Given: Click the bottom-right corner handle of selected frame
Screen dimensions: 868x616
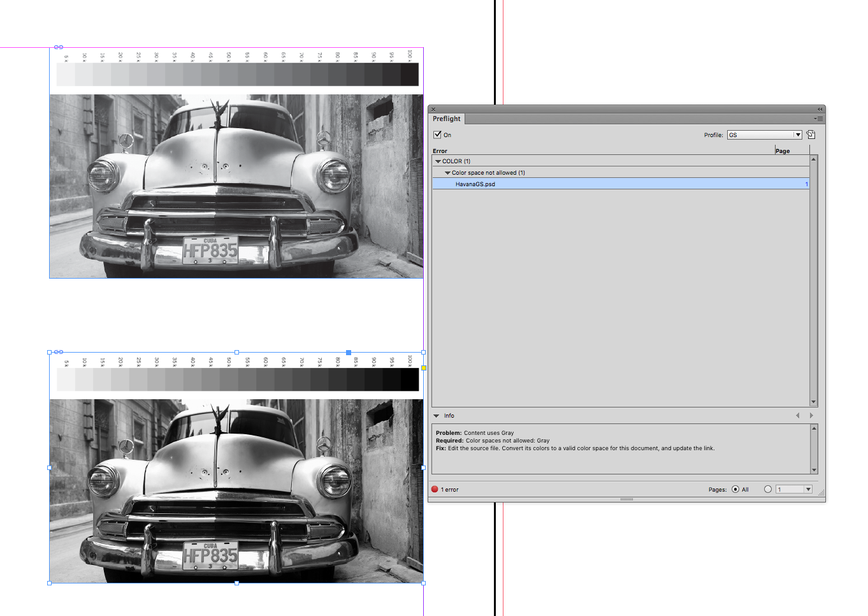Looking at the screenshot, I should pyautogui.click(x=424, y=583).
